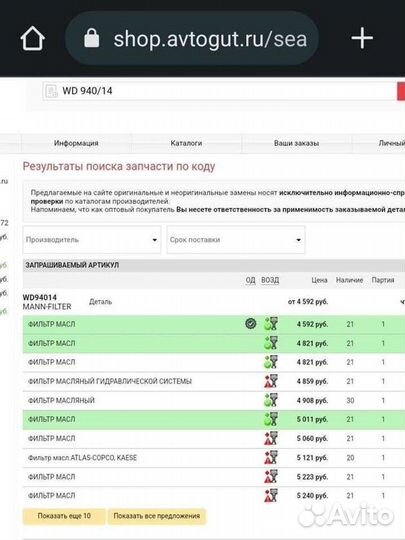405x540 pixels.
Task: Select the ФИЛЬТР МАСЛЯНЫЙ row text
Action: point(61,401)
